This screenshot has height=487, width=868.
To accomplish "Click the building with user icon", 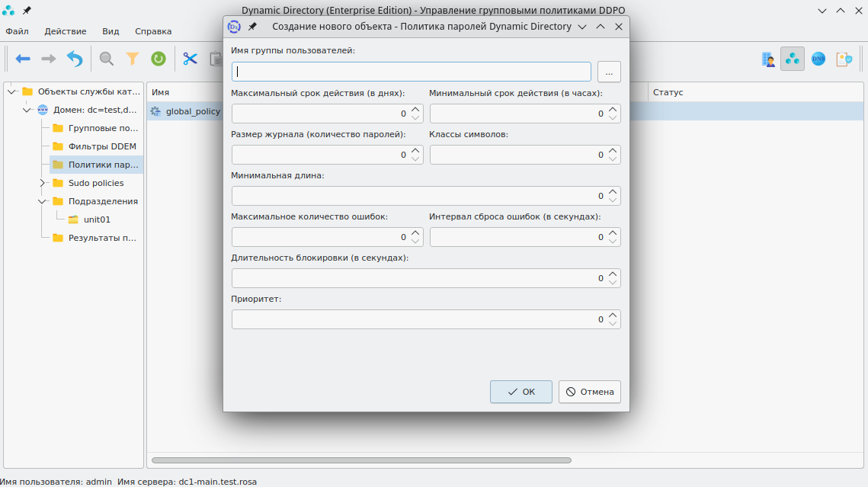I will pyautogui.click(x=768, y=59).
